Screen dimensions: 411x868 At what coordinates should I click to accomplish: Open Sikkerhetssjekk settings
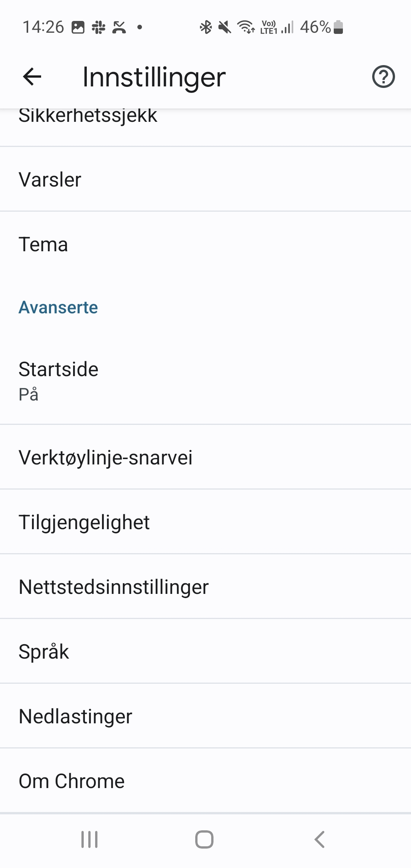point(205,122)
